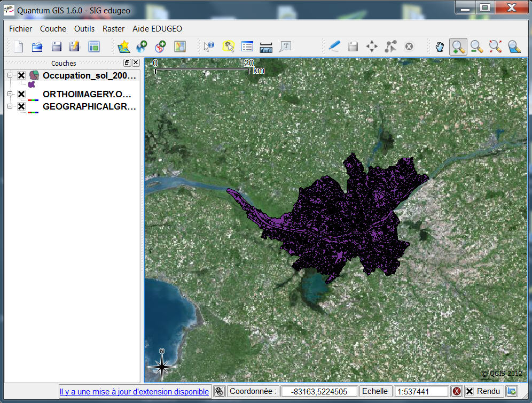This screenshot has height=403, width=532.
Task: Add vector layer star icon
Action: 124,46
